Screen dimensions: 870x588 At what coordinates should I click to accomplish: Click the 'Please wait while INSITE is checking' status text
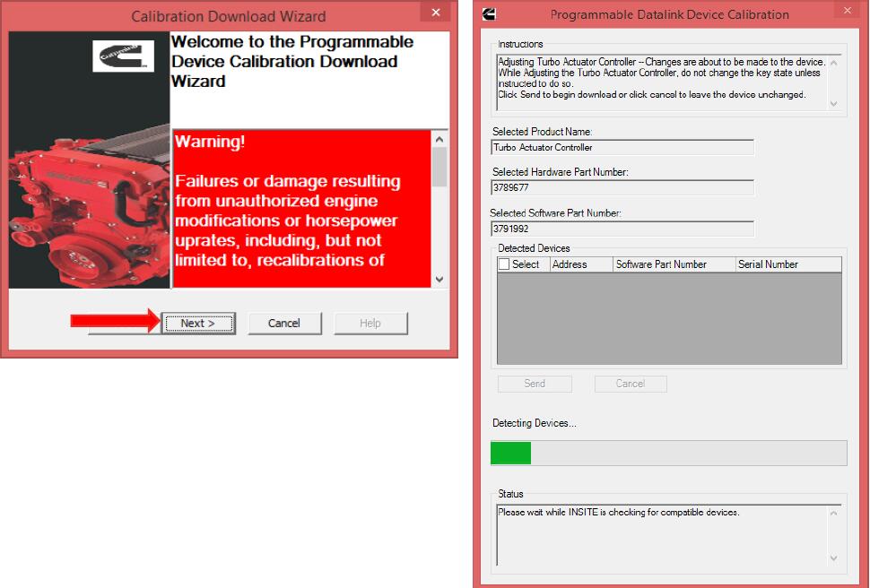pos(619,512)
